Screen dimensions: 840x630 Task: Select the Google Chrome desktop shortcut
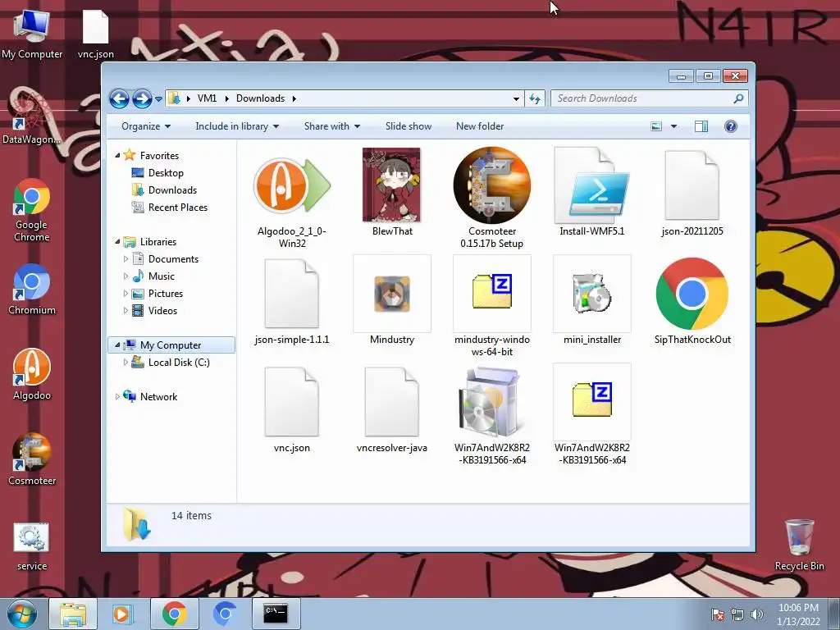click(x=32, y=210)
